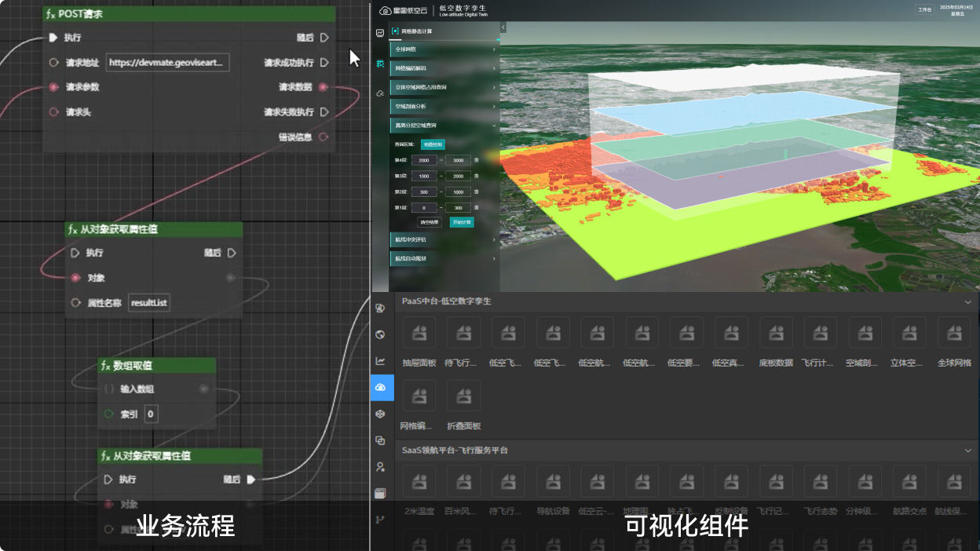Click 请求参数 input pin on POST node
This screenshot has height=551, width=980.
pyautogui.click(x=53, y=87)
